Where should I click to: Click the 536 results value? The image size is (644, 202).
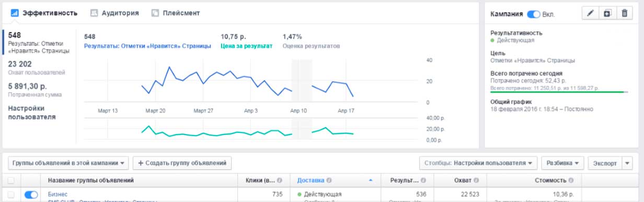tap(421, 195)
